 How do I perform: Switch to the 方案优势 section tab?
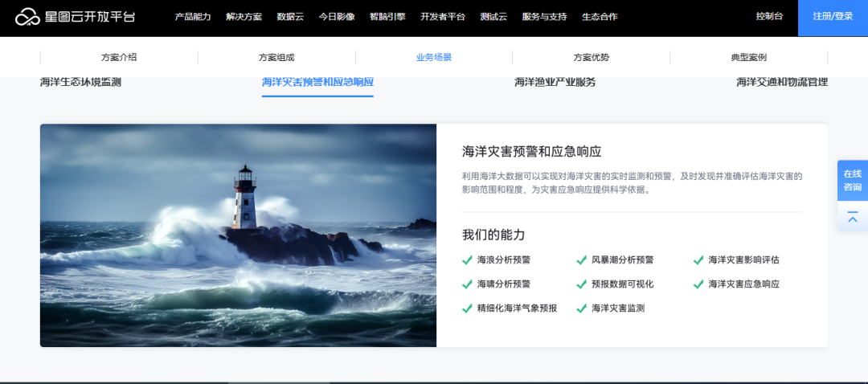pyautogui.click(x=591, y=58)
